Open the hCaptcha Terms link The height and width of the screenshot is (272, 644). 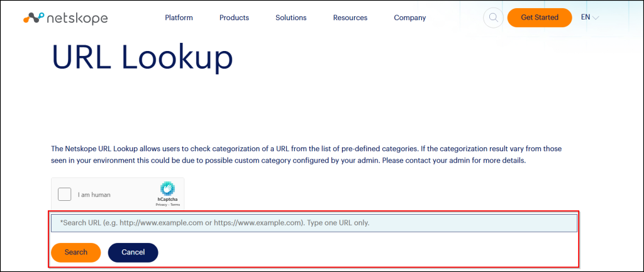[174, 205]
